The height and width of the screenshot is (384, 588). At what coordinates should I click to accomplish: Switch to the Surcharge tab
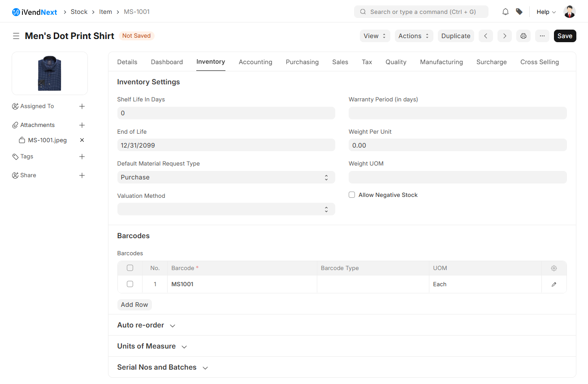click(x=492, y=62)
